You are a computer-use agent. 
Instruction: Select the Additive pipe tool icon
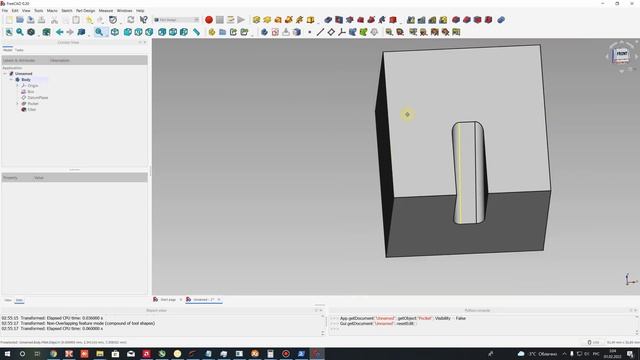tap(289, 20)
